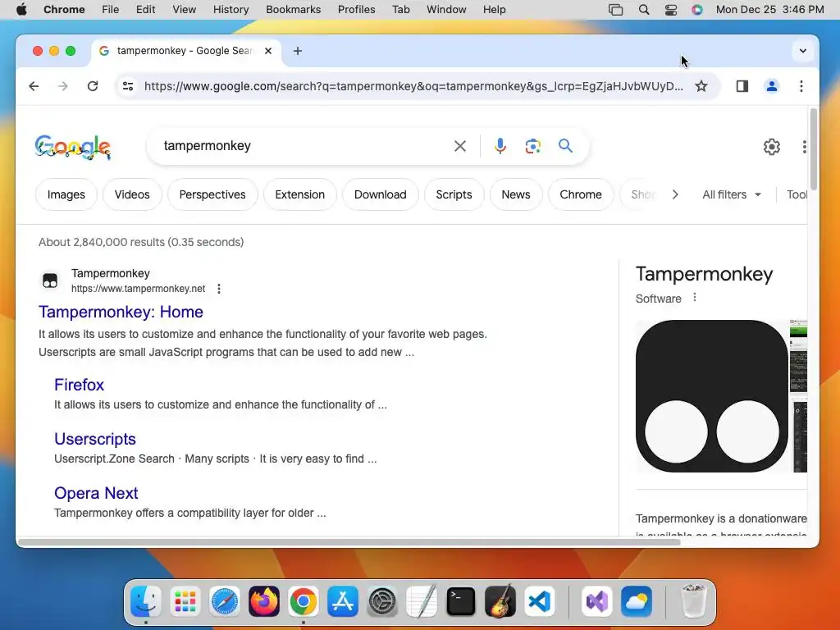Open Launchpad from the dock
This screenshot has width=840, height=630.
[185, 601]
